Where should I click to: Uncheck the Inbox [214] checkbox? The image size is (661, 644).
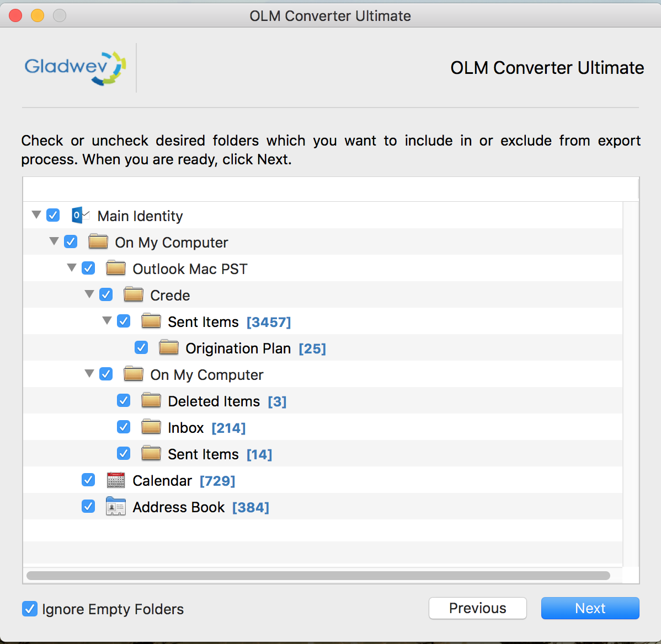[x=124, y=427]
